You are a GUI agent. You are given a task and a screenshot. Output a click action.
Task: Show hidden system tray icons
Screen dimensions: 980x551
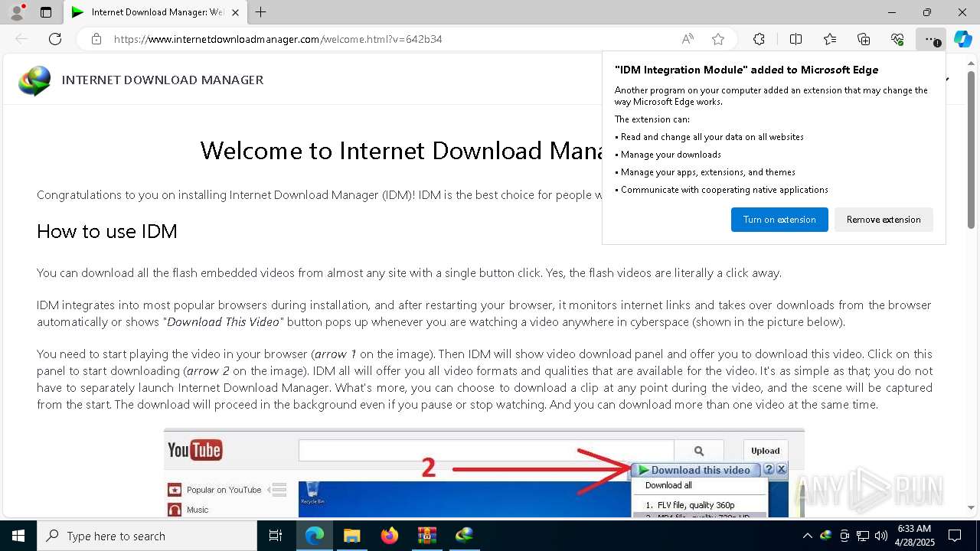pyautogui.click(x=807, y=536)
